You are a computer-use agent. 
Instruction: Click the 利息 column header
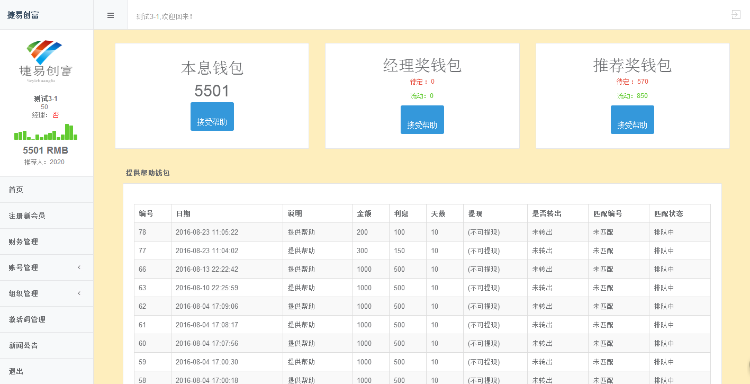[401, 214]
